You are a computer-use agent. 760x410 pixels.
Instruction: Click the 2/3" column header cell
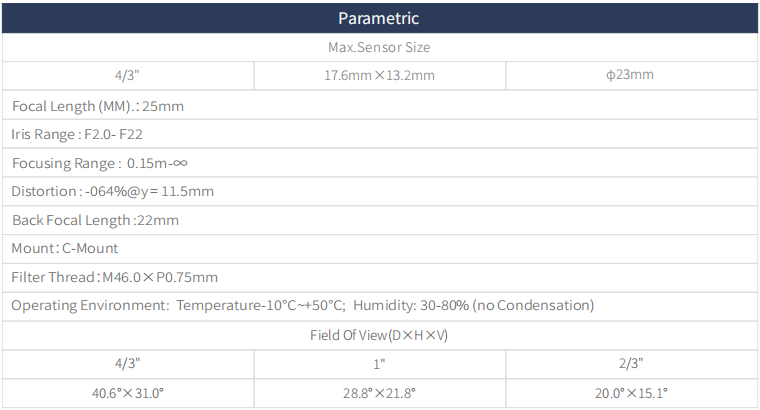coord(631,363)
